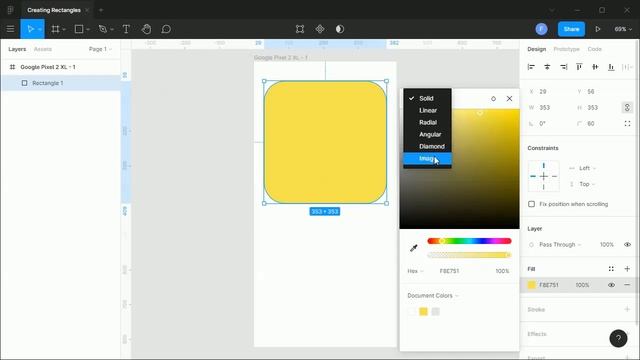Open Hex color format dropdown
Viewport: 640px width, 360px height.
[415, 271]
